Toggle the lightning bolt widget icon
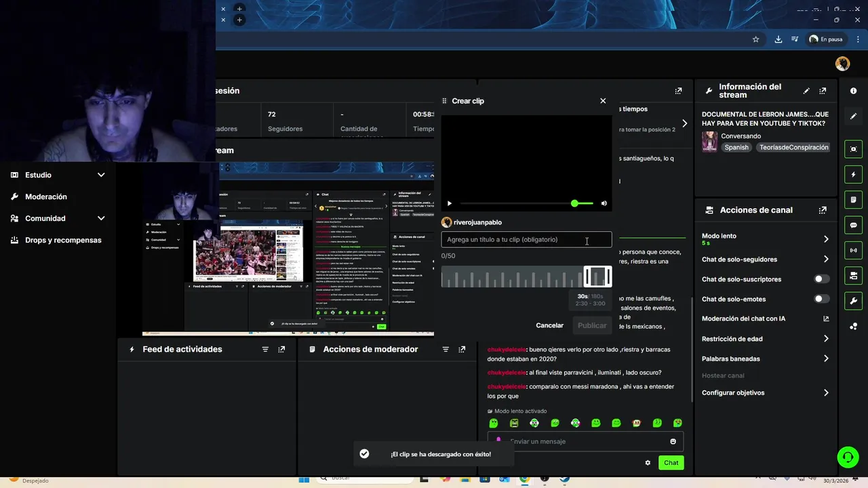The image size is (868, 488). click(853, 175)
